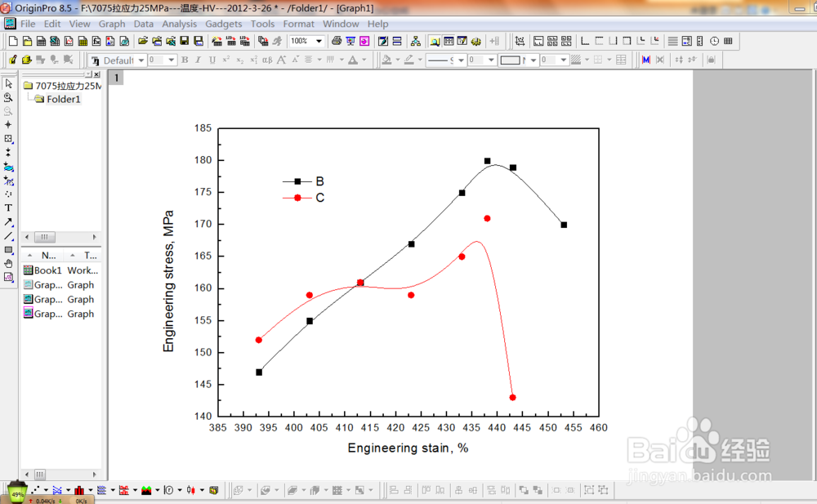Create a new workbook
This screenshot has width=817, height=504.
pos(41,41)
